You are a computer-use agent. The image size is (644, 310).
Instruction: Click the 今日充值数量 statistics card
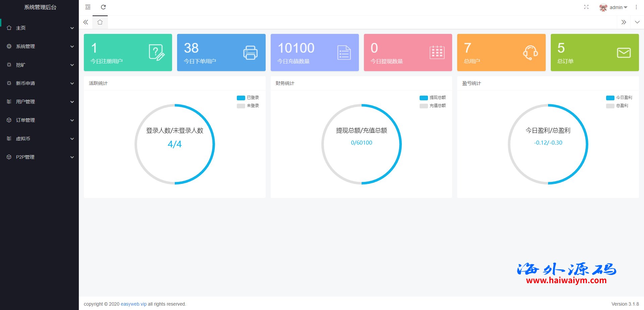click(314, 53)
